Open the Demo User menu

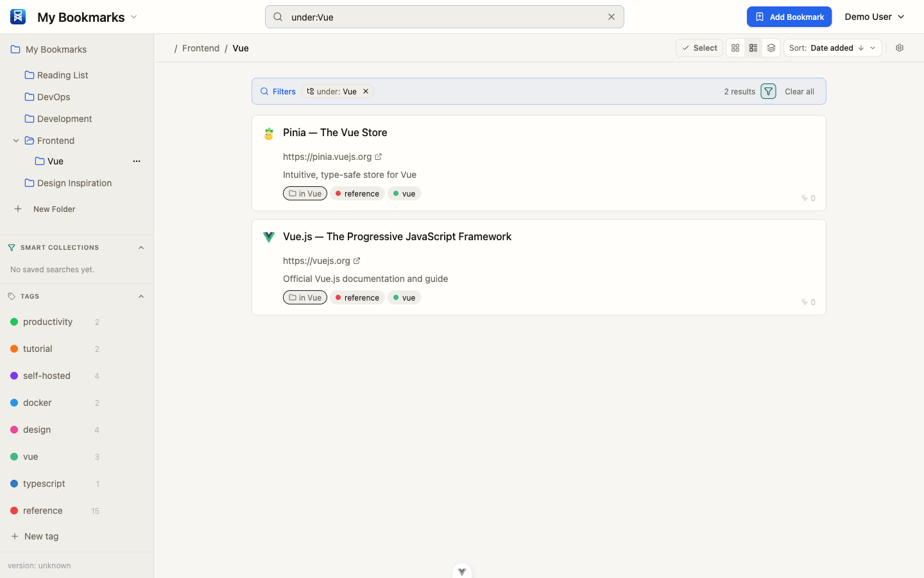pyautogui.click(x=875, y=17)
